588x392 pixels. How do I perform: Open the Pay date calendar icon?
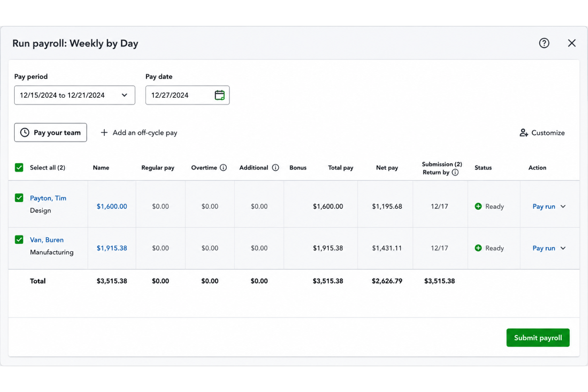coord(219,95)
